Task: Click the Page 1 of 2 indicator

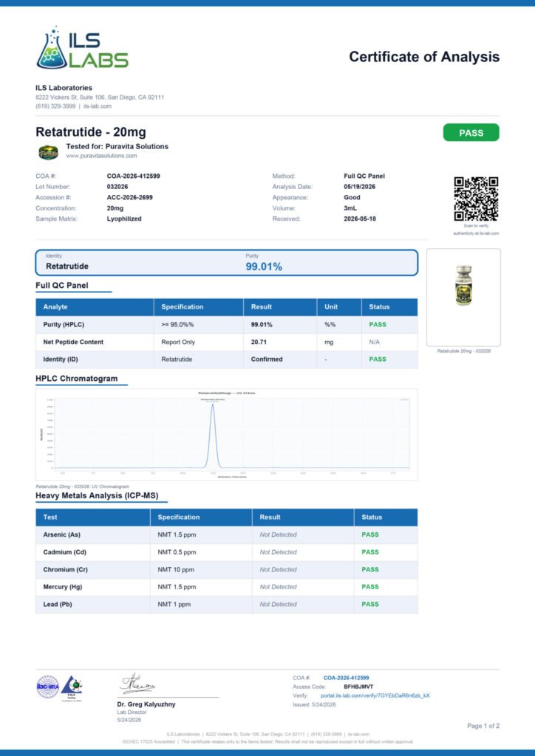Action: (x=483, y=726)
